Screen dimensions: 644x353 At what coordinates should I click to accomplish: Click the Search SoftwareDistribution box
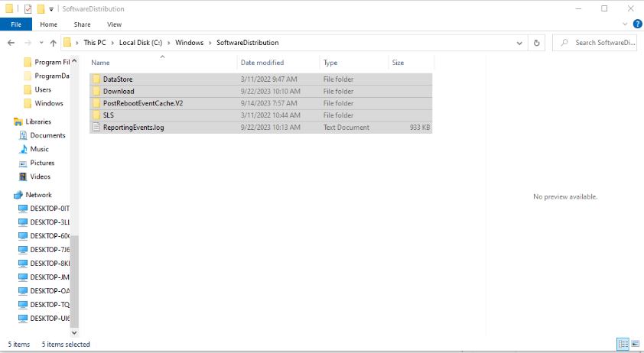click(596, 42)
